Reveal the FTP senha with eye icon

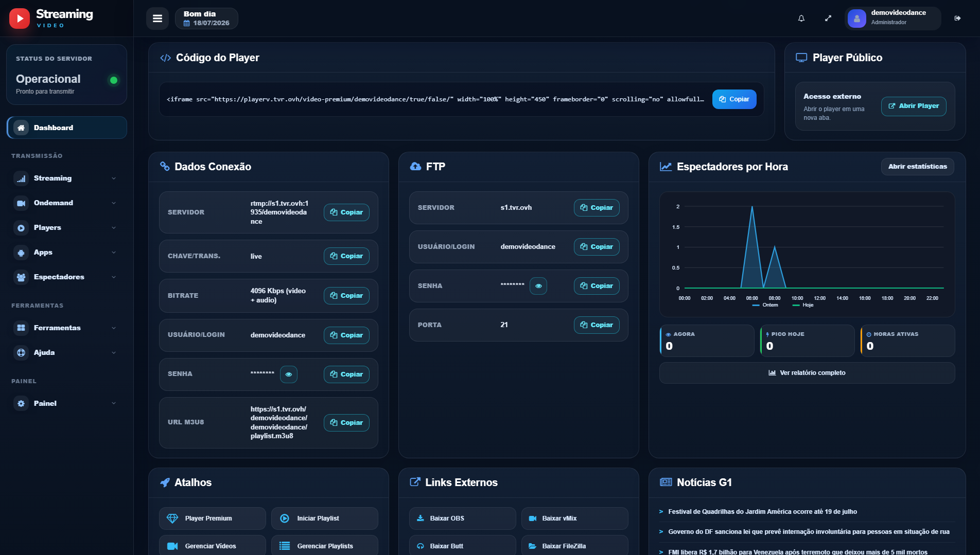point(538,285)
